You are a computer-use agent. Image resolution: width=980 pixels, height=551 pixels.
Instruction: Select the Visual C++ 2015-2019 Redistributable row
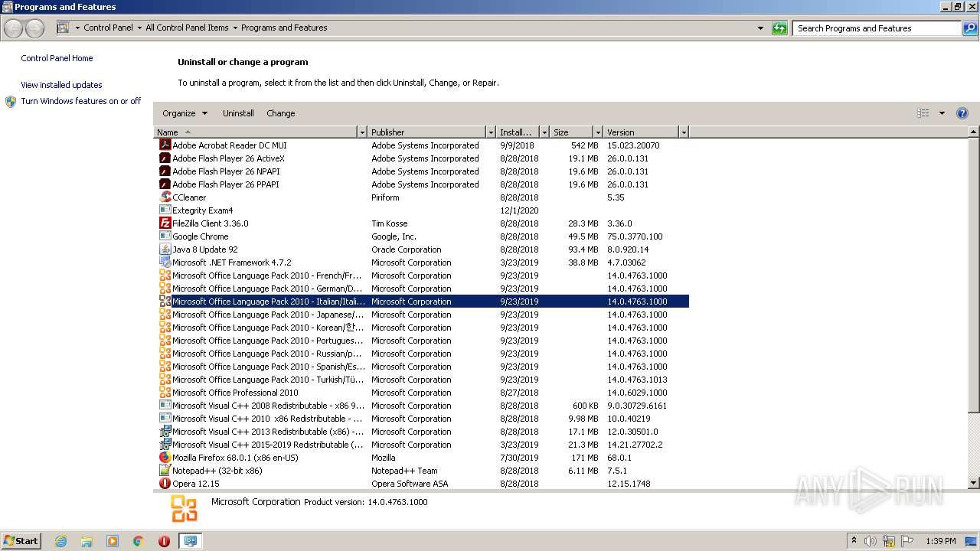click(422, 445)
